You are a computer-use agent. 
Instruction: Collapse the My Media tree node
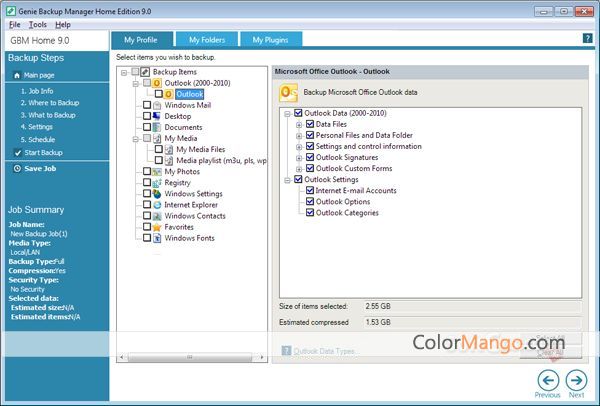[x=135, y=138]
